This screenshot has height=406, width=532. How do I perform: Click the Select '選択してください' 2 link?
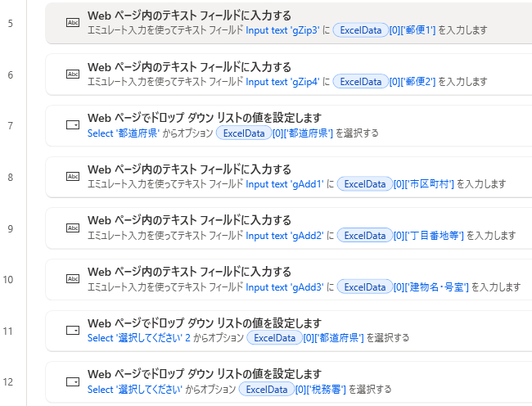point(139,337)
